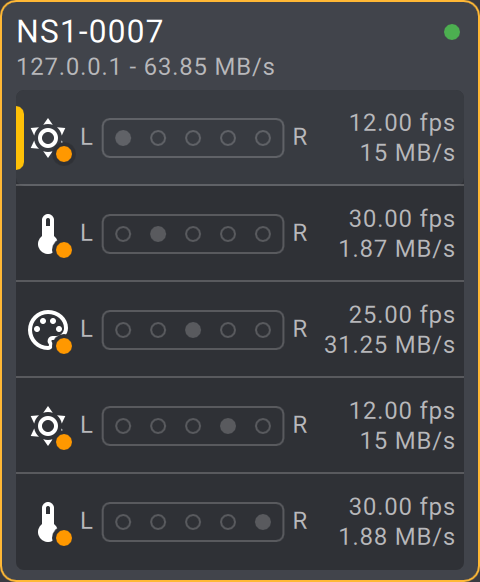Click the thermometer icon in the 1.88 MB/s row
This screenshot has height=582, width=480.
pyautogui.click(x=48, y=521)
